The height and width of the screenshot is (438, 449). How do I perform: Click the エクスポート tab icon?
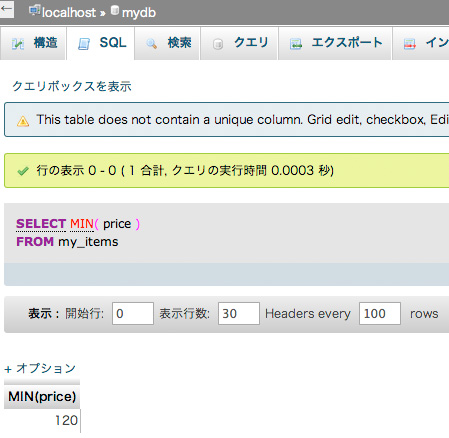coord(296,44)
